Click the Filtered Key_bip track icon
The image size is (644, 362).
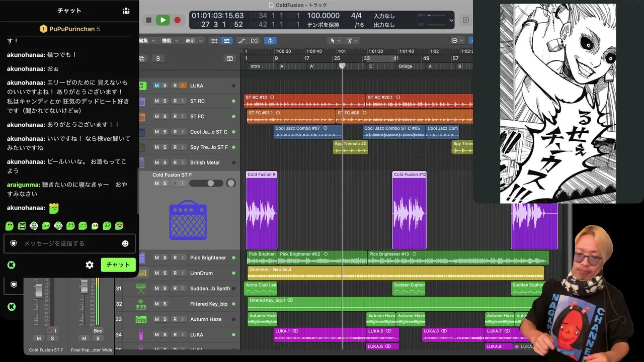pos(141,304)
